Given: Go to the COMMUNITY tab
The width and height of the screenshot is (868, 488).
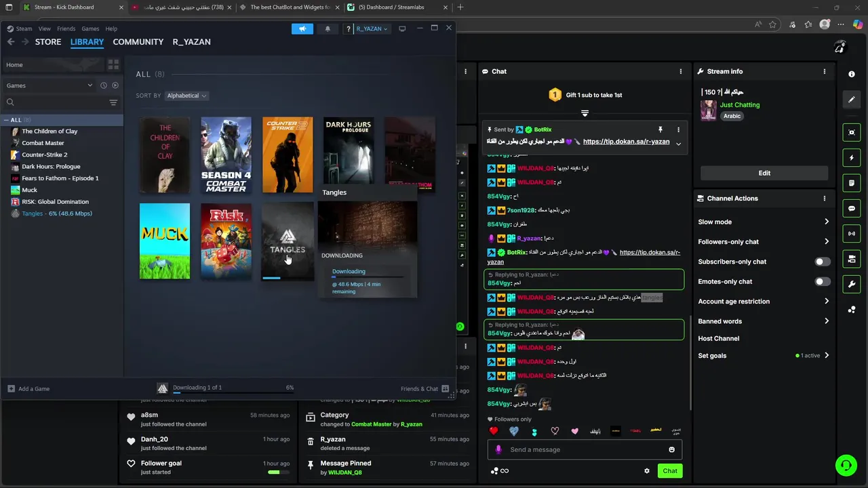Looking at the screenshot, I should 138,42.
